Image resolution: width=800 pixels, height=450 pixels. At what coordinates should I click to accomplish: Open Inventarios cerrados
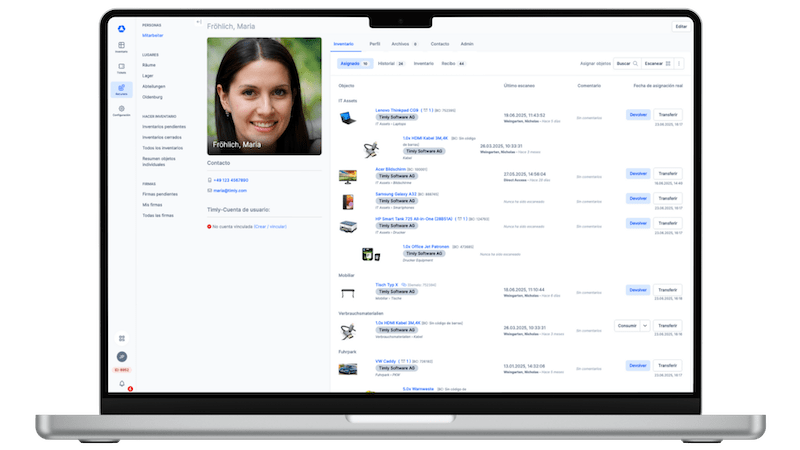(x=162, y=137)
